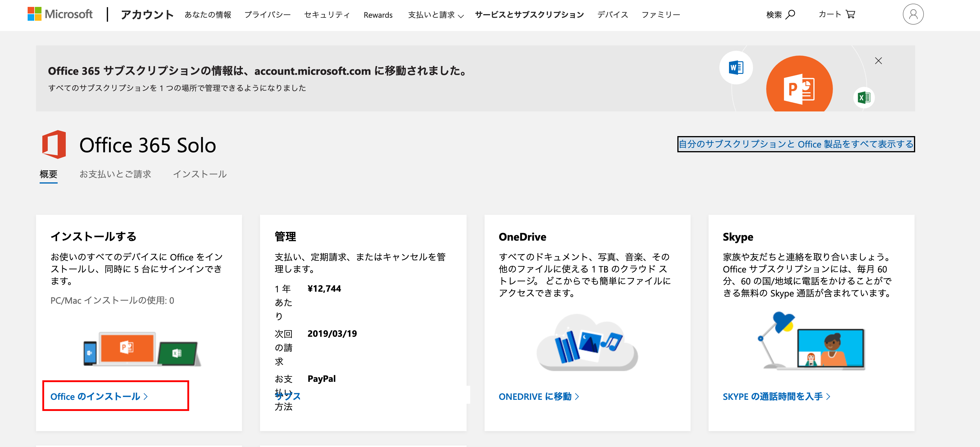980x447 pixels.
Task: Open the account profile avatar
Action: click(913, 14)
